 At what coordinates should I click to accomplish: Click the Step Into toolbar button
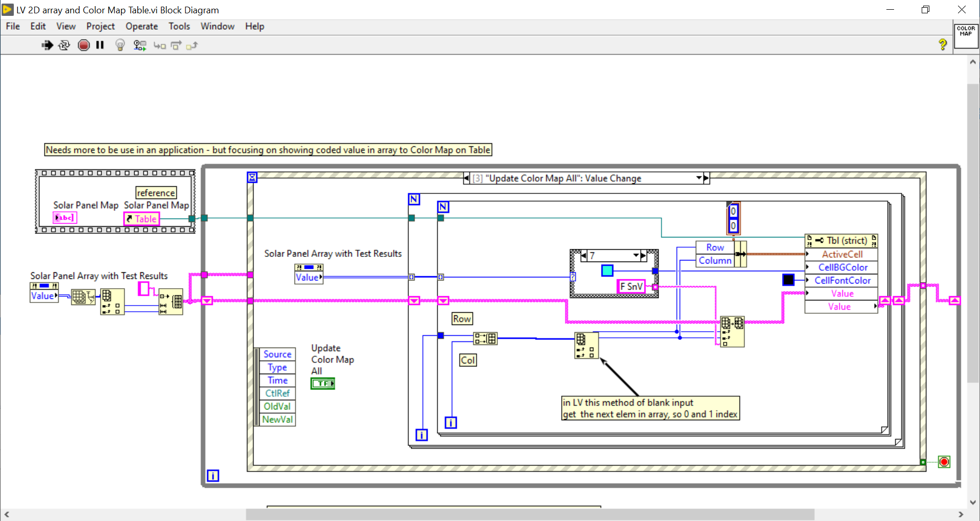[x=160, y=46]
